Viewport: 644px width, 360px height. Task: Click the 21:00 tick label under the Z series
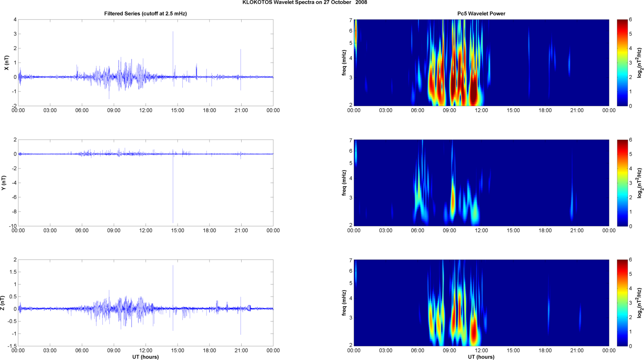pos(241,350)
